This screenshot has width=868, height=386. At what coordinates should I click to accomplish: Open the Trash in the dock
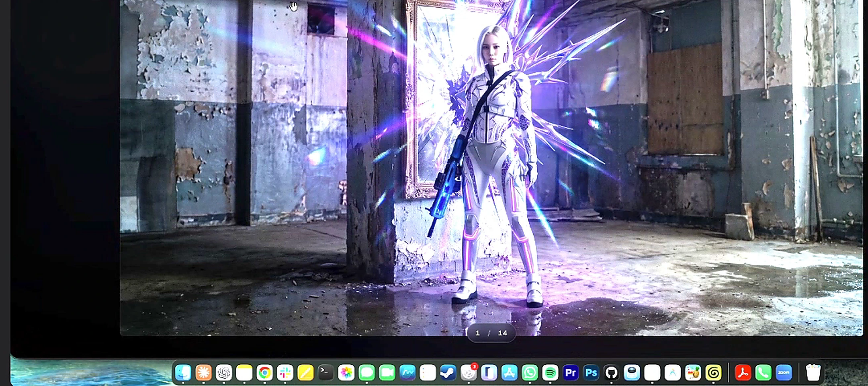click(813, 373)
